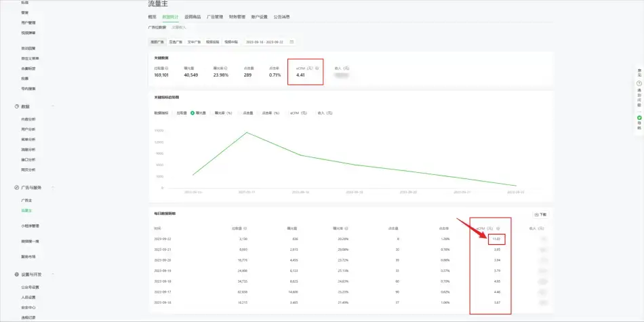Viewport: 644px width, 322px height.
Task: Open 自定义菜单 in the sidebar
Action: 30,58
